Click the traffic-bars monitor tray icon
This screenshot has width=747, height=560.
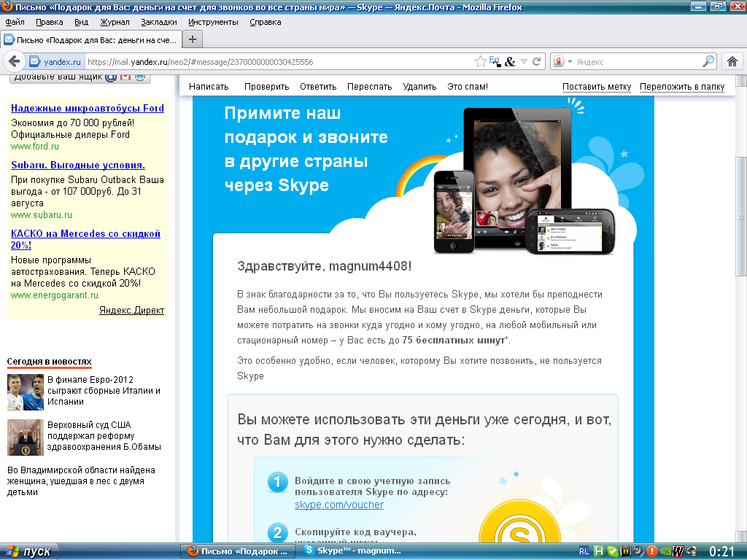626,552
